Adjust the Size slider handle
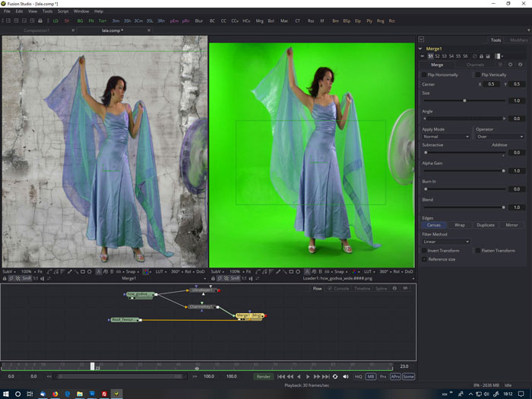Viewport: 532px width, 399px height. pyautogui.click(x=464, y=101)
